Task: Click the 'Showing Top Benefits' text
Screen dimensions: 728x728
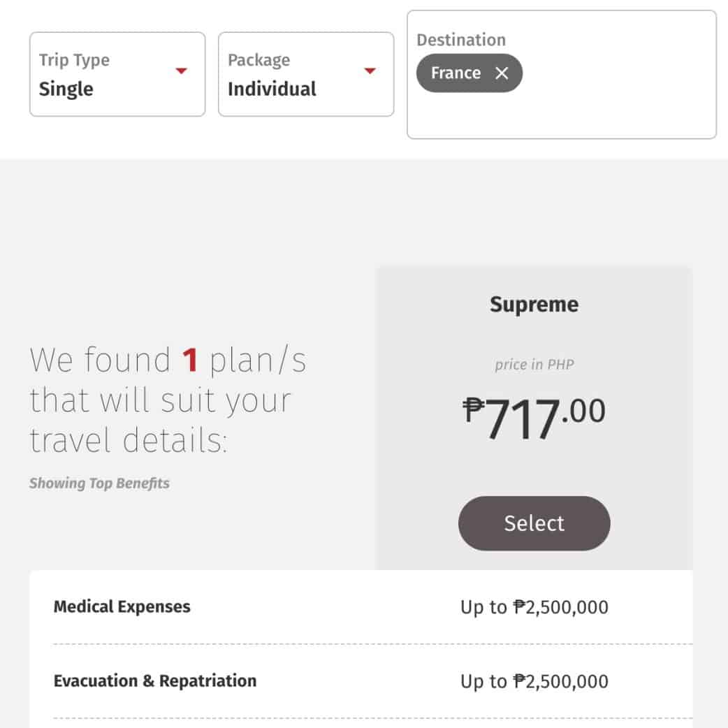Action: [x=99, y=483]
